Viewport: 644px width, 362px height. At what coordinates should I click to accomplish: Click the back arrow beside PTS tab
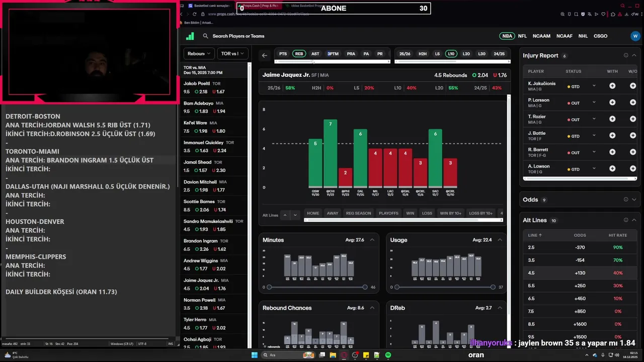265,55
